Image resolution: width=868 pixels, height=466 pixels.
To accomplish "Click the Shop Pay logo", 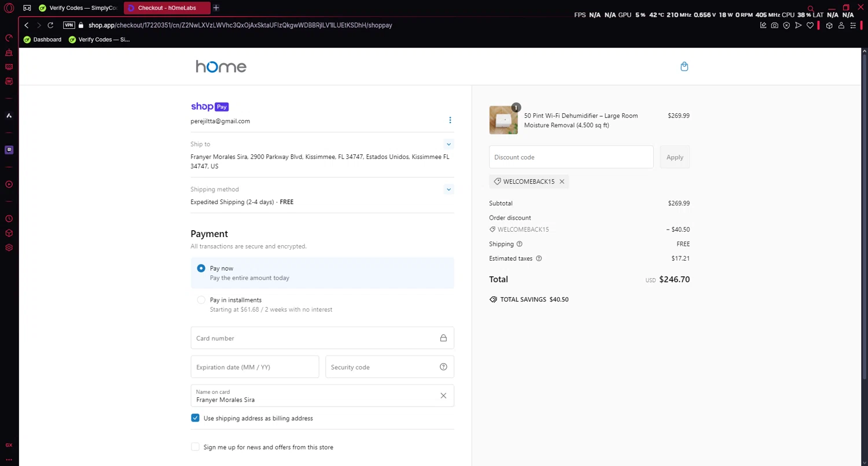I will pyautogui.click(x=209, y=106).
